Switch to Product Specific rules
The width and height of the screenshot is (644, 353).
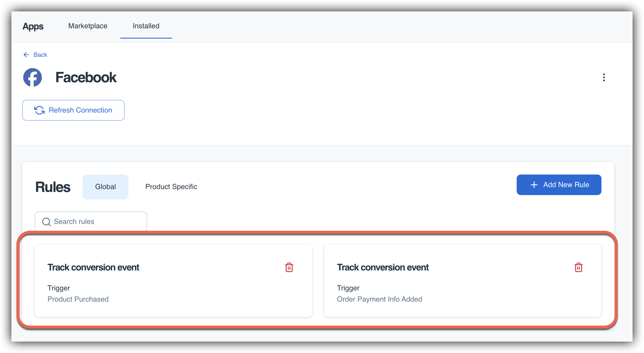pos(171,187)
